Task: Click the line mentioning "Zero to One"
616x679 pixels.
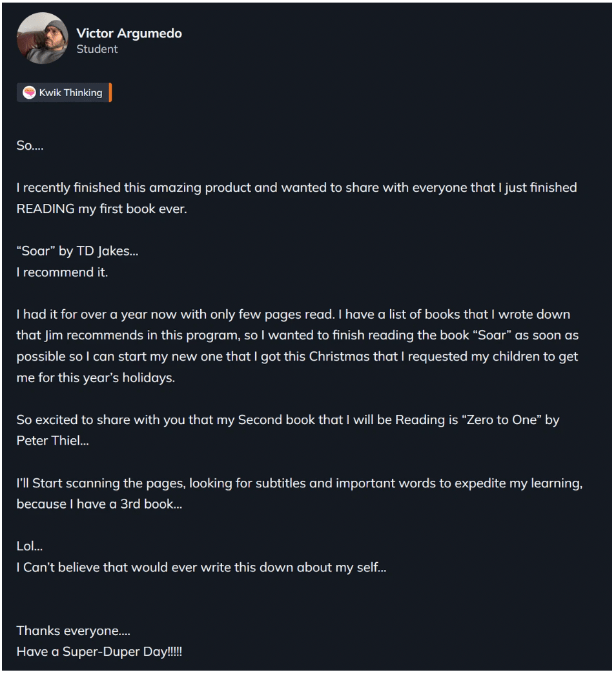Action: [288, 420]
